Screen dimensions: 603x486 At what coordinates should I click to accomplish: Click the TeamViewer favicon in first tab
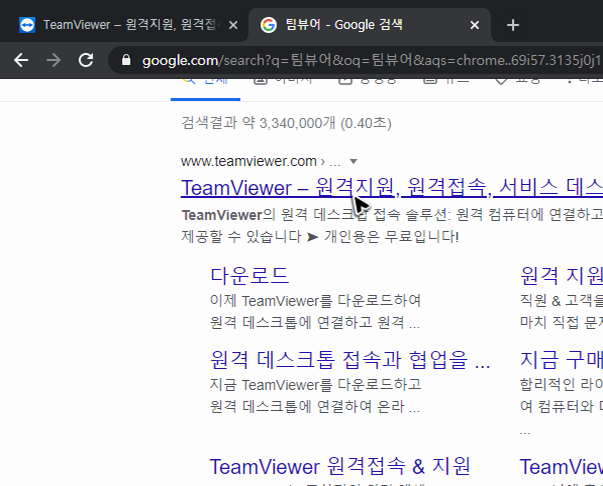click(x=27, y=25)
